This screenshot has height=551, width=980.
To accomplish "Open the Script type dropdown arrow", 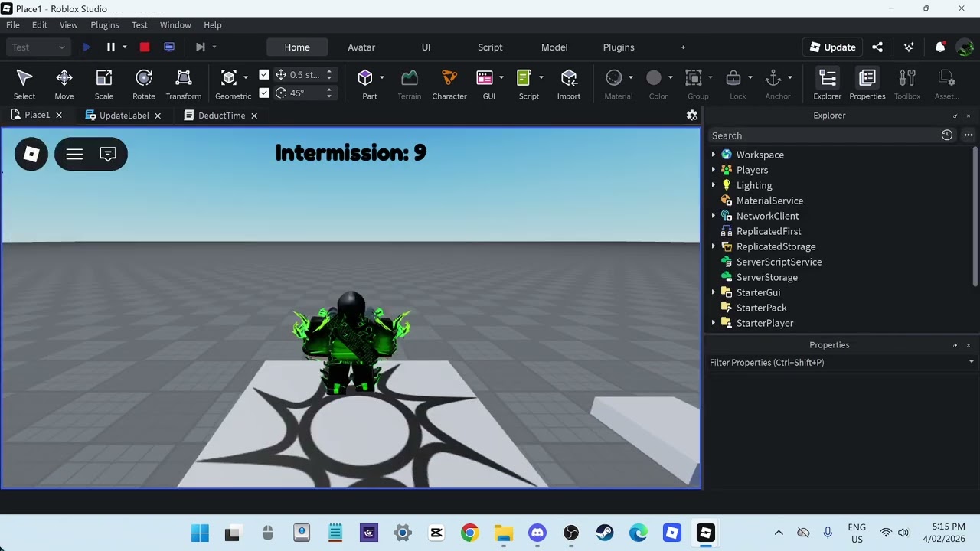I will coord(541,77).
